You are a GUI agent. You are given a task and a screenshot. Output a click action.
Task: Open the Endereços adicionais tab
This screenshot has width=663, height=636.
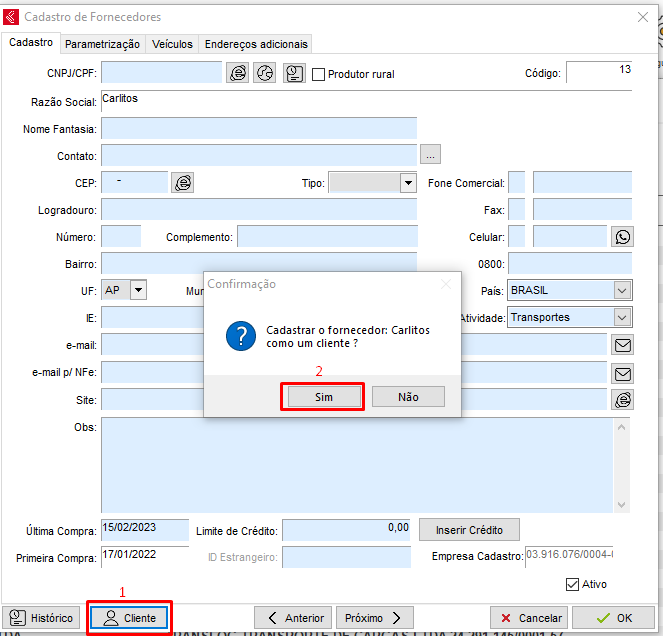256,44
